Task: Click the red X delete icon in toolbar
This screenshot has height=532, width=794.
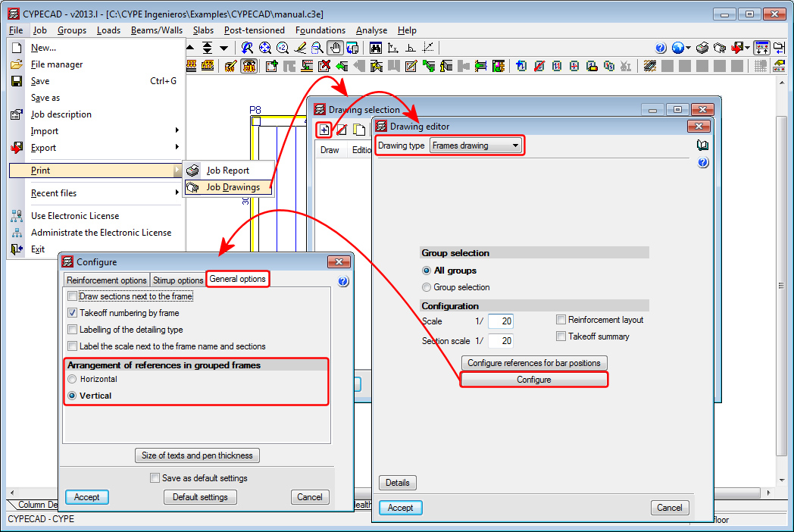Action: point(324,66)
